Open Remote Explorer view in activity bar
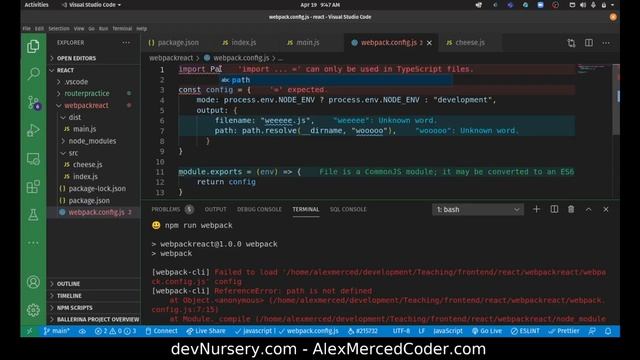Screen dimensions: 640x360 [33, 159]
